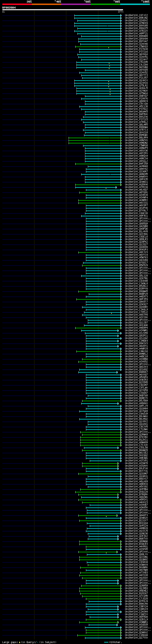This screenshot has width=152, height=644.
Task: Select the UniRef100_A3JSM4 label
Action: point(137,333)
